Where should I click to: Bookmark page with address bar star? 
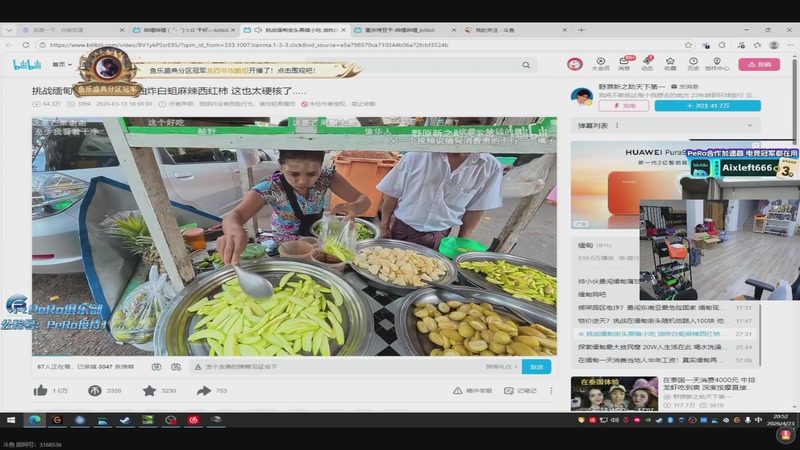(x=688, y=45)
